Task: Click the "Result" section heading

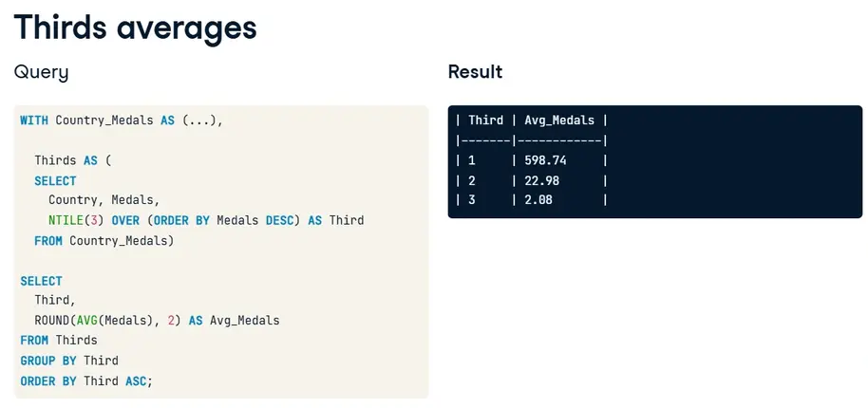Action: pos(475,72)
